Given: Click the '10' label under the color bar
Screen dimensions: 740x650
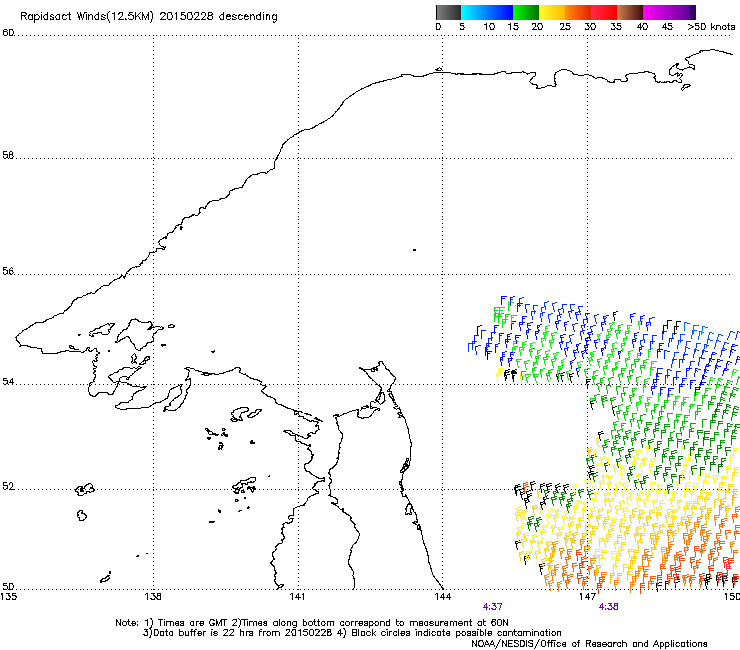Looking at the screenshot, I should tap(489, 27).
